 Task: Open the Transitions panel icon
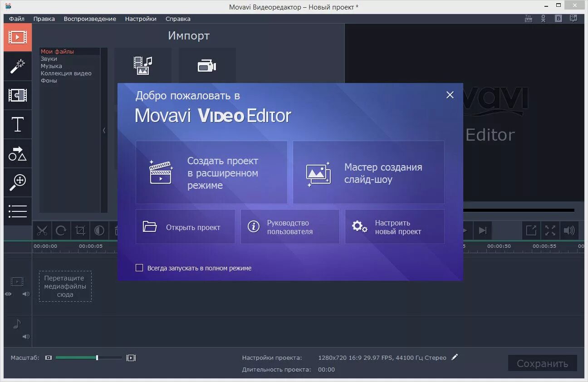coord(18,95)
